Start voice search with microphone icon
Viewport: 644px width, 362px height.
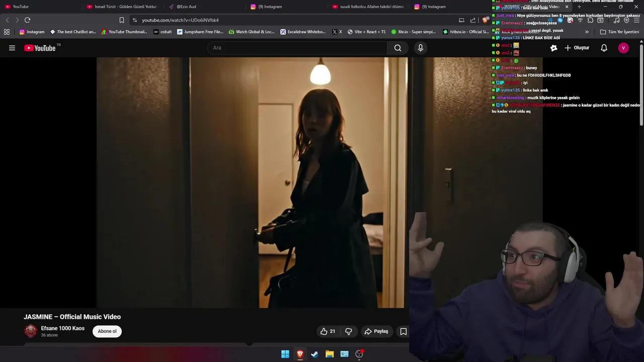(x=421, y=48)
